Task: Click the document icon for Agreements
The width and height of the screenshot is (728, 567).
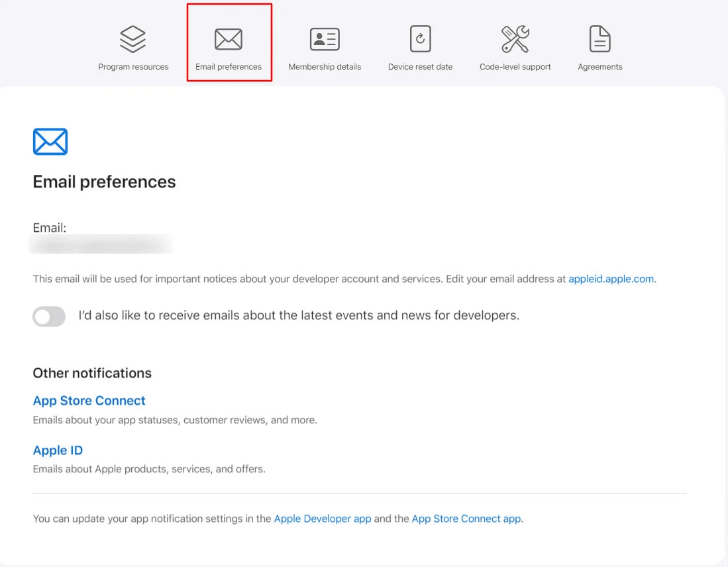Action: click(x=599, y=39)
